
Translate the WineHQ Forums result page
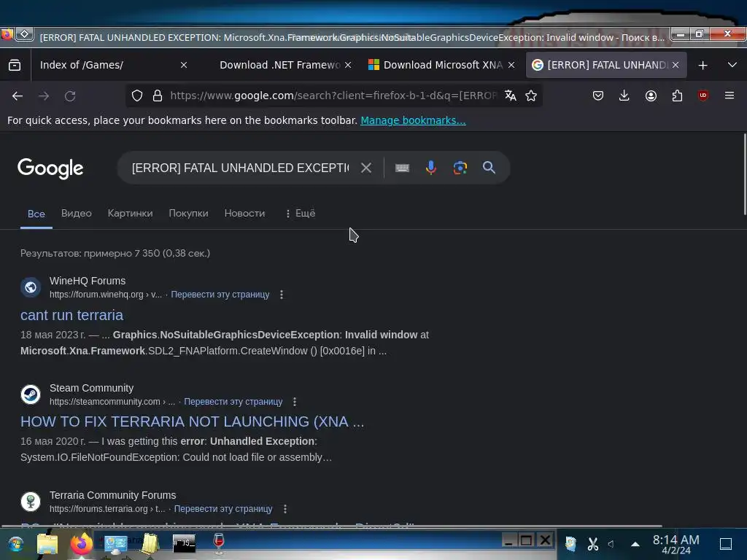tap(220, 295)
